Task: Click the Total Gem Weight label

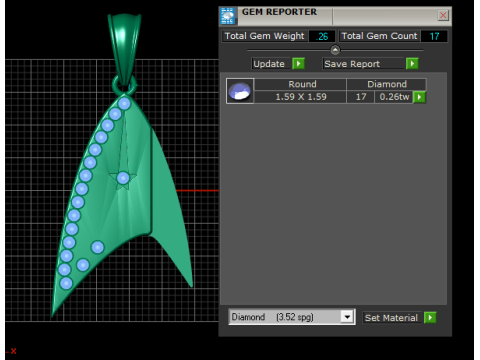Action: (x=264, y=36)
